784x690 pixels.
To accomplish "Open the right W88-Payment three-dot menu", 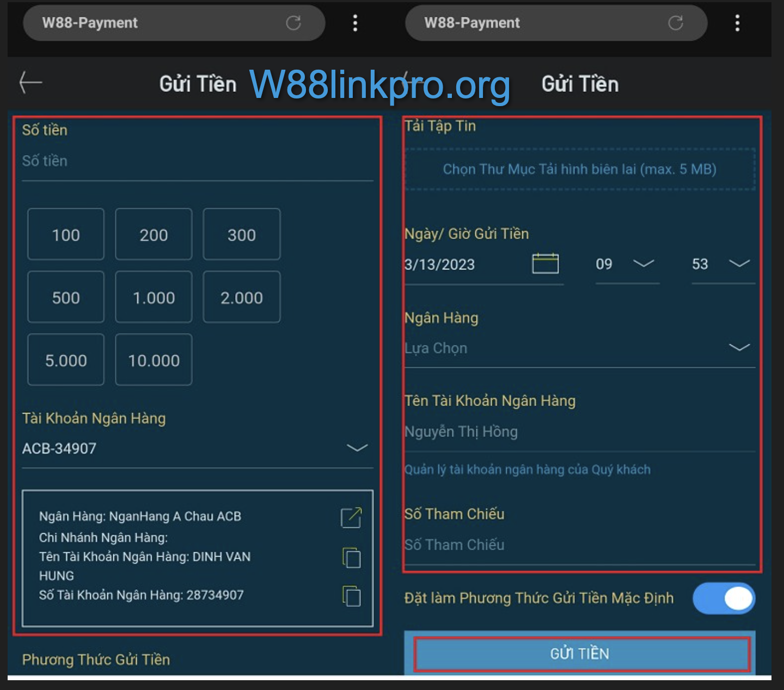I will pyautogui.click(x=737, y=23).
